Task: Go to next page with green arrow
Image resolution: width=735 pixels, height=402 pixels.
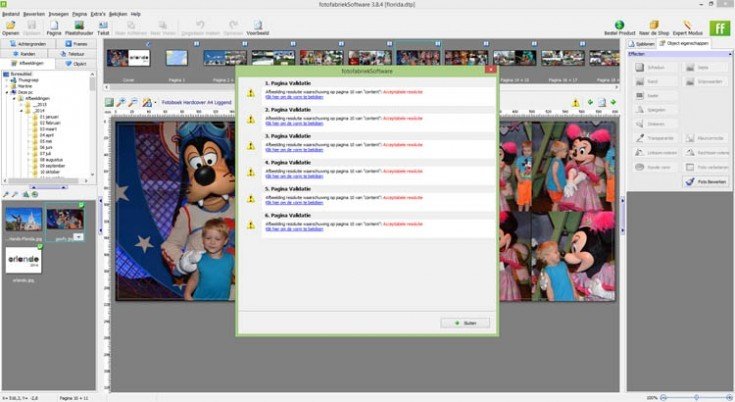Action: pos(613,102)
